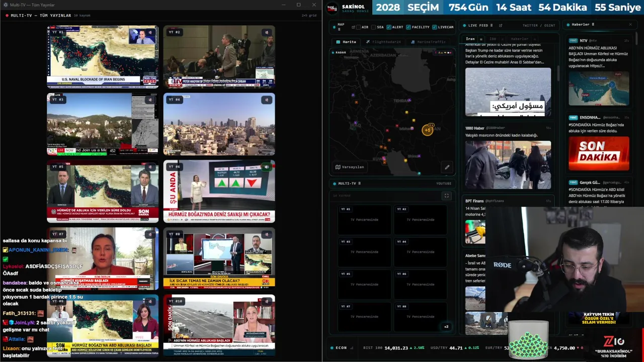Toggle audio on YT #10 stream
This screenshot has height=362, width=644.
[x=267, y=301]
